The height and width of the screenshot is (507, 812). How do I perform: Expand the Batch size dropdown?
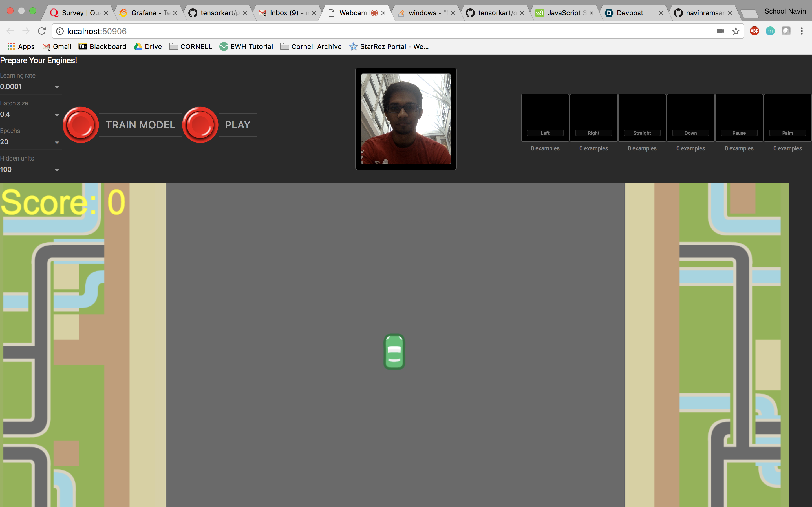tap(57, 115)
